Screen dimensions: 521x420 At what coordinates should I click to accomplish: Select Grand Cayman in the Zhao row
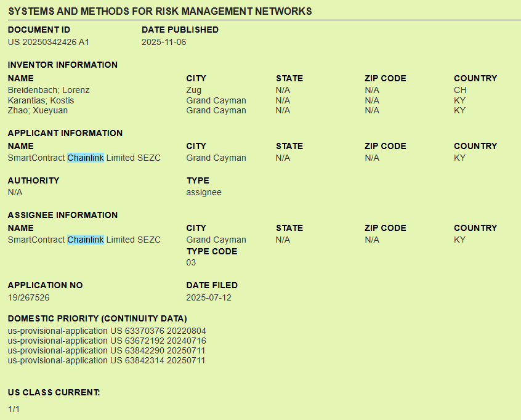(x=216, y=110)
